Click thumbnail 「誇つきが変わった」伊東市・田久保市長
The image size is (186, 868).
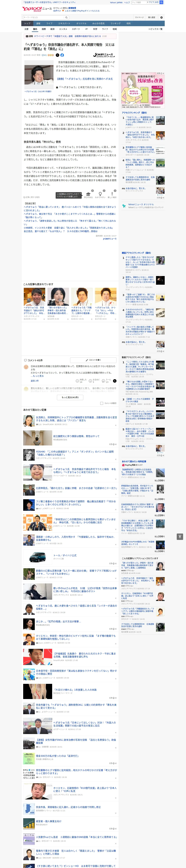tap(58, 297)
